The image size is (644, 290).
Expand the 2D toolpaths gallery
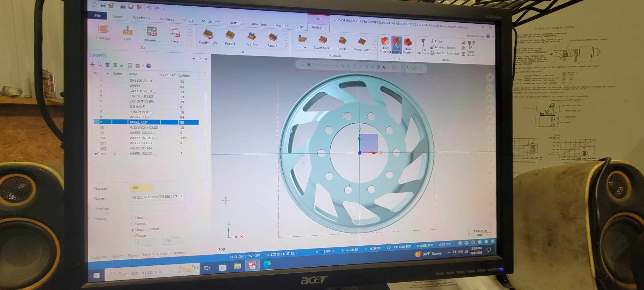coord(189,42)
